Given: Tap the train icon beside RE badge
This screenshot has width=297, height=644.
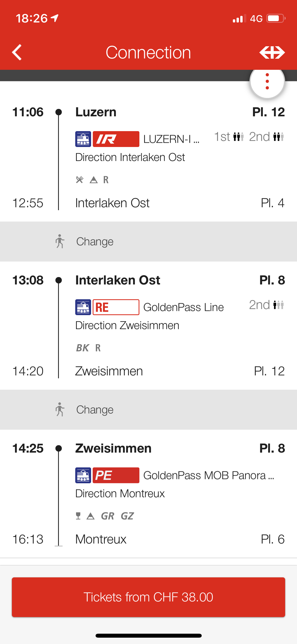Looking at the screenshot, I should (83, 307).
